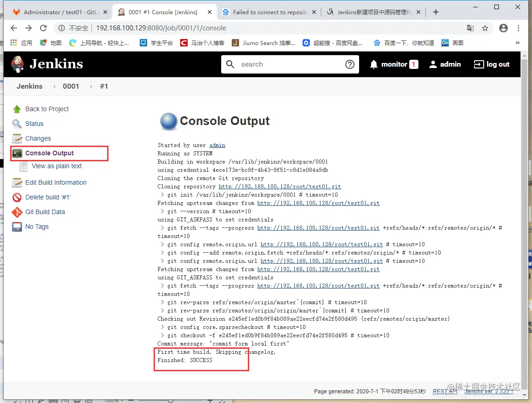Click View as plain text link
This screenshot has height=403, width=532.
pos(57,166)
